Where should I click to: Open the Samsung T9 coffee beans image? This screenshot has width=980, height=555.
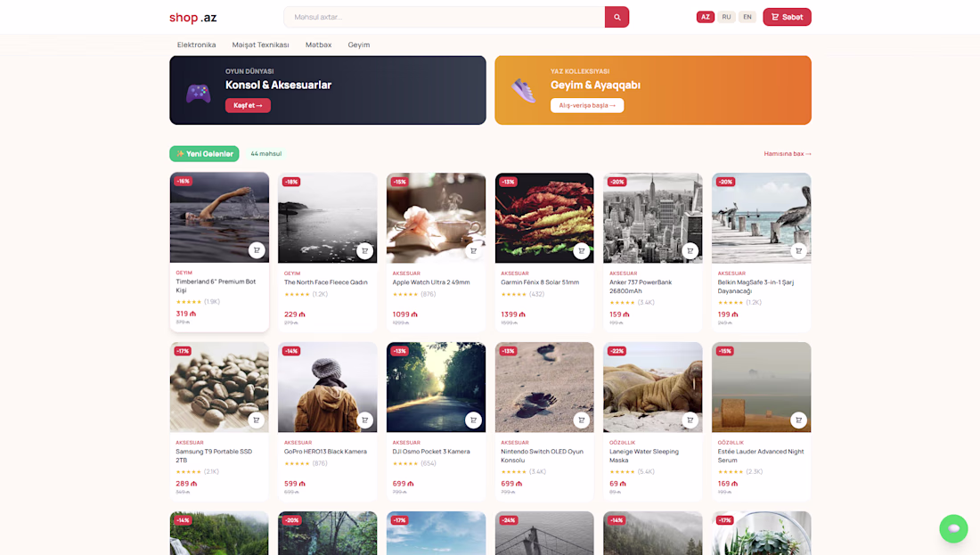(219, 387)
